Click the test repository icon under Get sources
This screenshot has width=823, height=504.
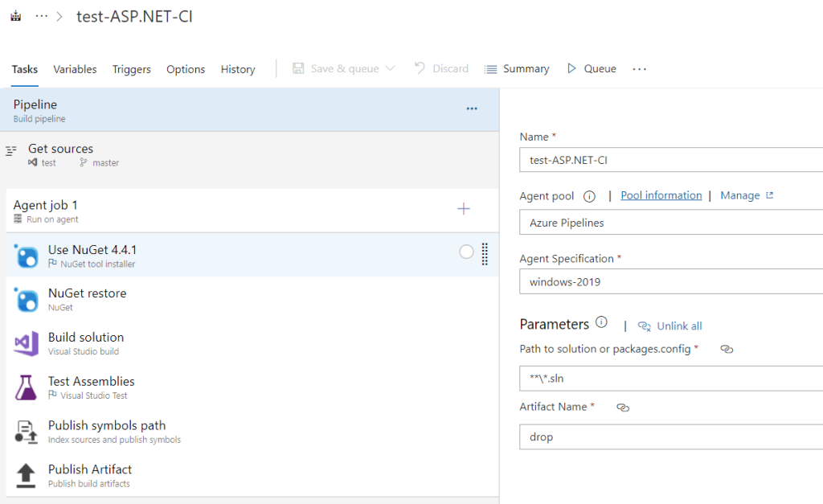(32, 162)
